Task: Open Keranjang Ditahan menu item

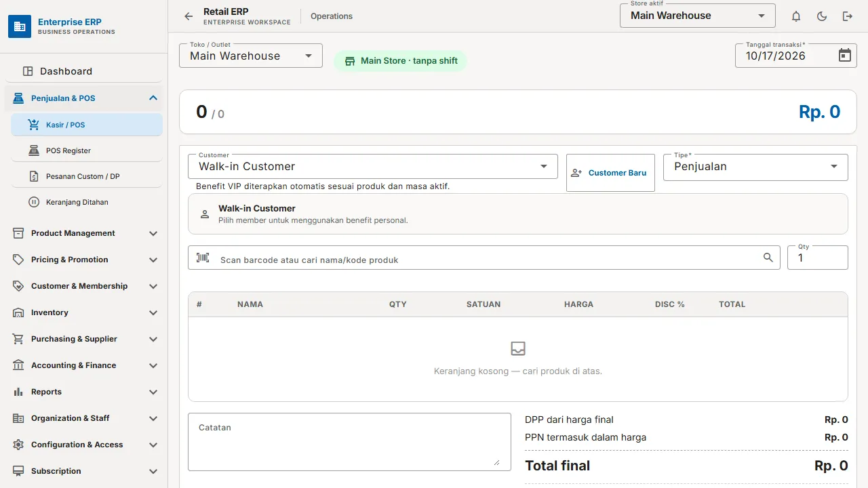Action: pyautogui.click(x=87, y=202)
